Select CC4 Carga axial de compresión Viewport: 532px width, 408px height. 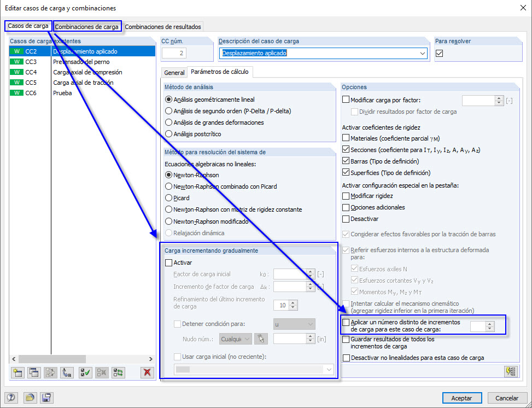[82, 72]
